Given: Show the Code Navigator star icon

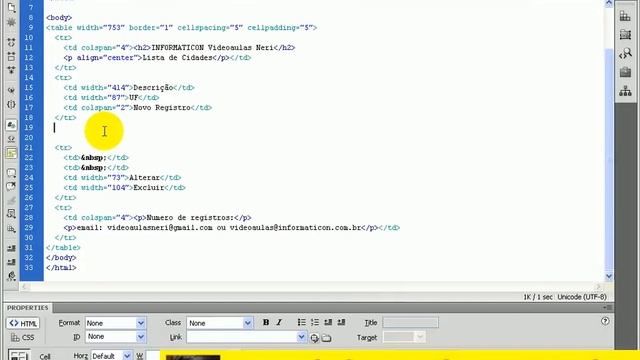Looking at the screenshot, I should tap(11, 22).
